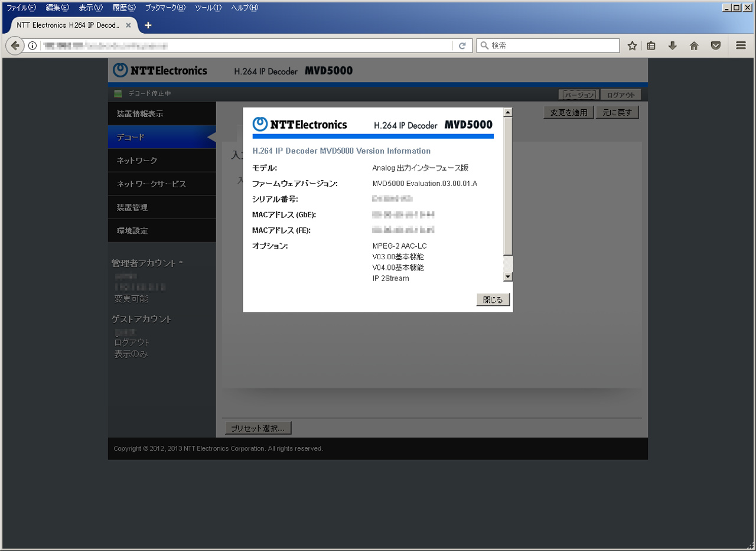Open the hamburger menu icon

point(741,45)
